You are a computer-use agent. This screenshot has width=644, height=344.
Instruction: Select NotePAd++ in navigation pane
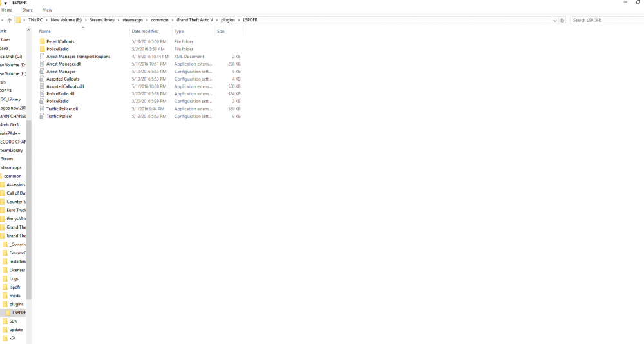(x=10, y=133)
